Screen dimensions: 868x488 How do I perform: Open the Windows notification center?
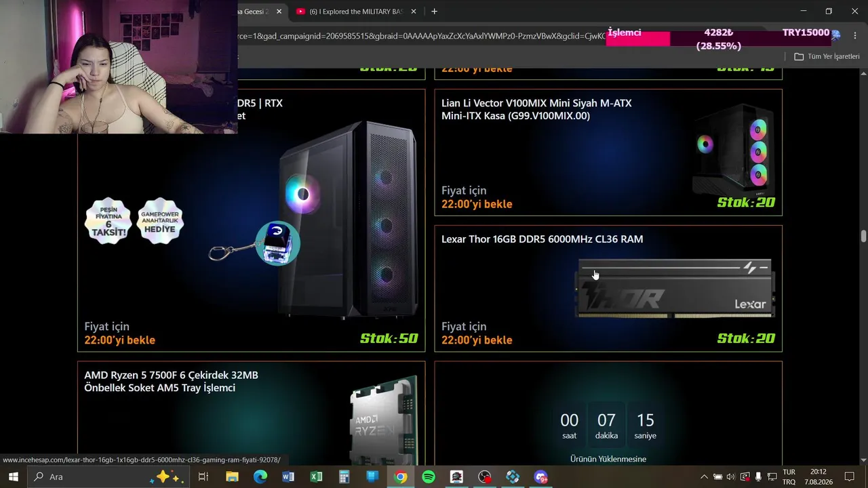coord(849,476)
